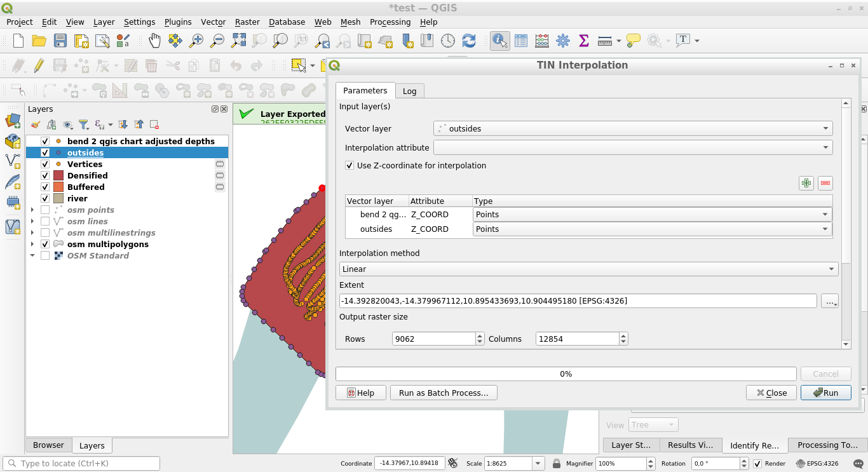868x472 pixels.
Task: Click the river layer color swatch
Action: [58, 198]
